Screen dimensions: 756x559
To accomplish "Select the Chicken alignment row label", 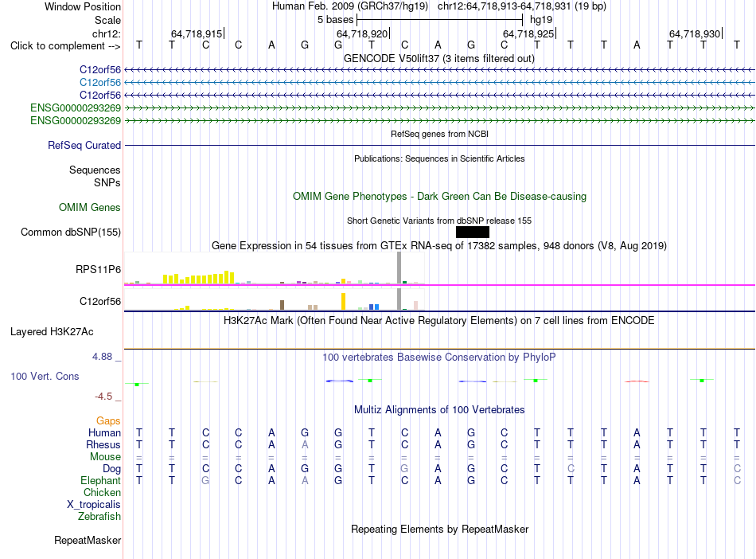I will point(102,492).
